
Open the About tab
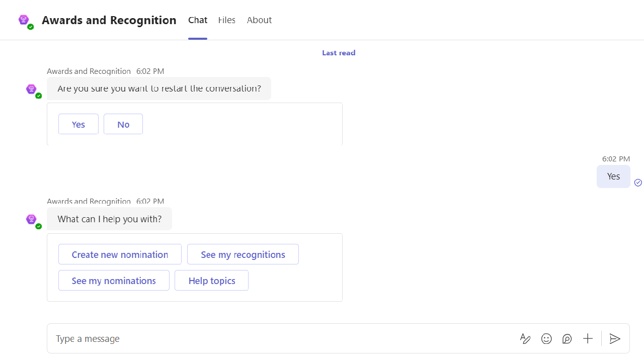pos(259,20)
